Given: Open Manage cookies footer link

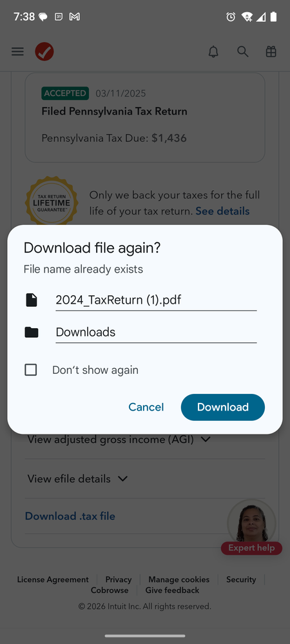Looking at the screenshot, I should click(179, 580).
